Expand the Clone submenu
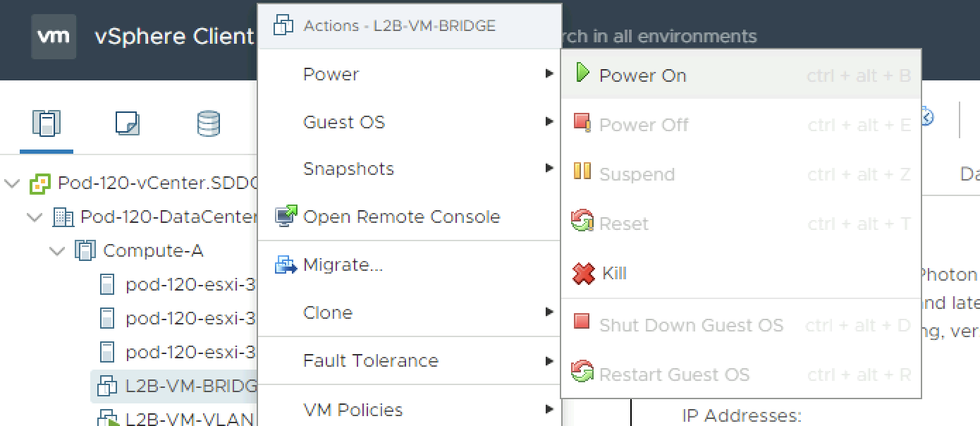This screenshot has height=426, width=980. (x=328, y=313)
